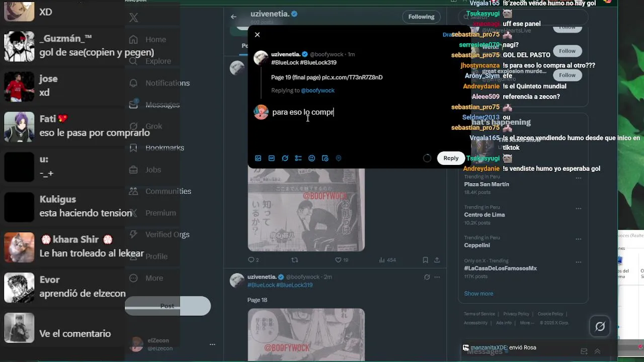The image size is (644, 362).
Task: Open Notifications in the sidebar
Action: 159,83
